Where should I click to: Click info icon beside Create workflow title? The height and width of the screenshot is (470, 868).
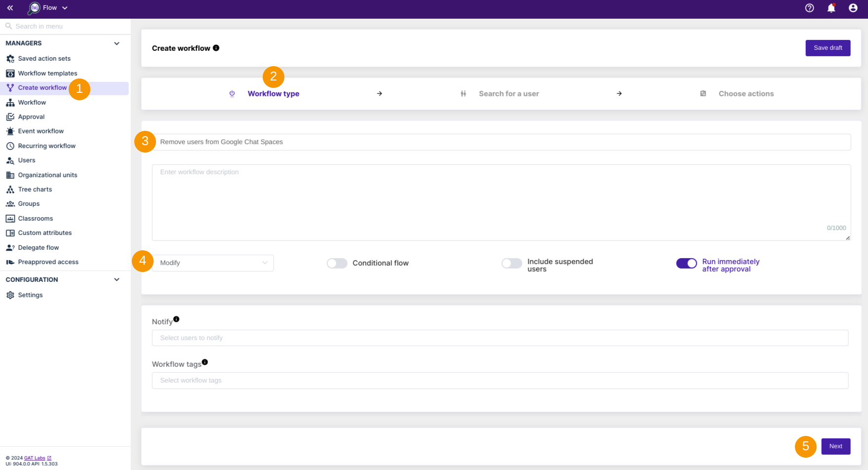(216, 48)
